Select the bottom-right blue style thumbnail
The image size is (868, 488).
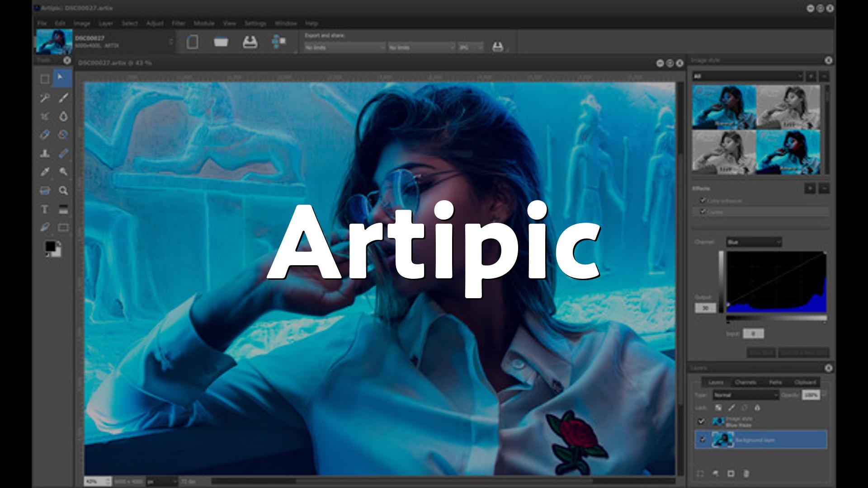click(x=788, y=152)
